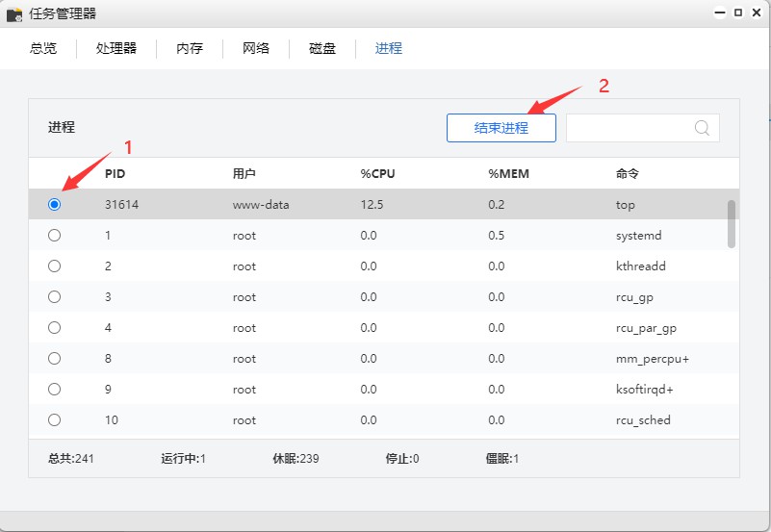
Task: Switch to the 总览 tab
Action: [x=43, y=48]
